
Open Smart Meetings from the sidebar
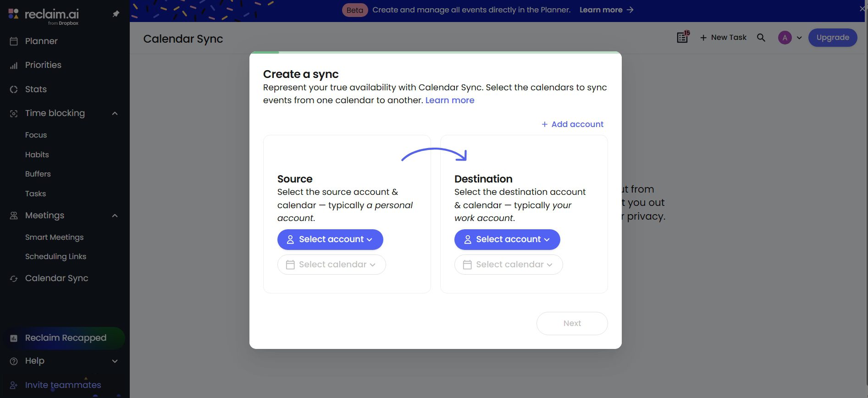tap(54, 237)
